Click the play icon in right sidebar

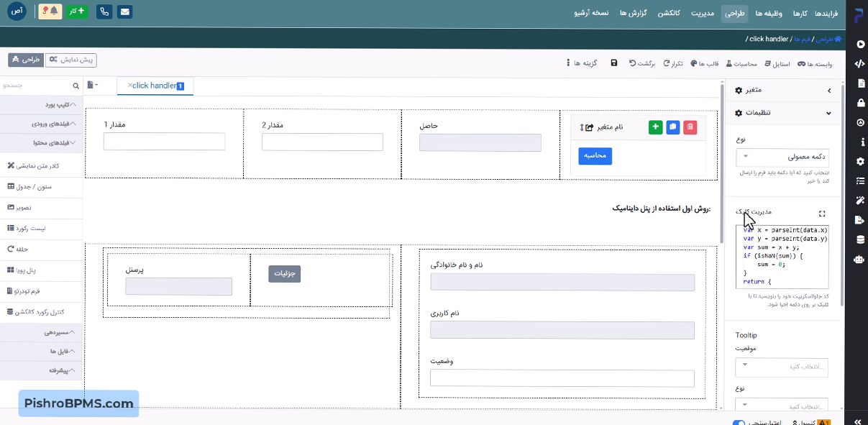tap(859, 44)
